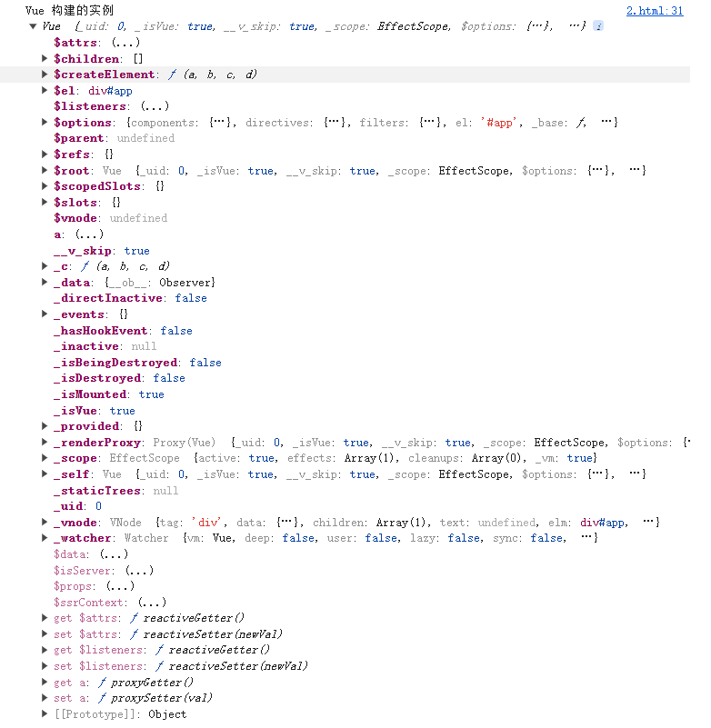Expand set a proxySetter

click(x=45, y=698)
